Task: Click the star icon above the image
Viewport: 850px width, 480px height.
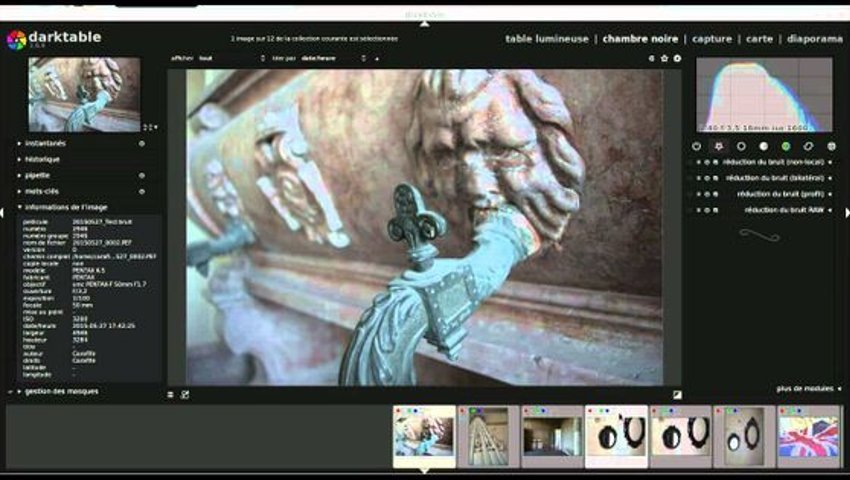Action: tap(665, 58)
